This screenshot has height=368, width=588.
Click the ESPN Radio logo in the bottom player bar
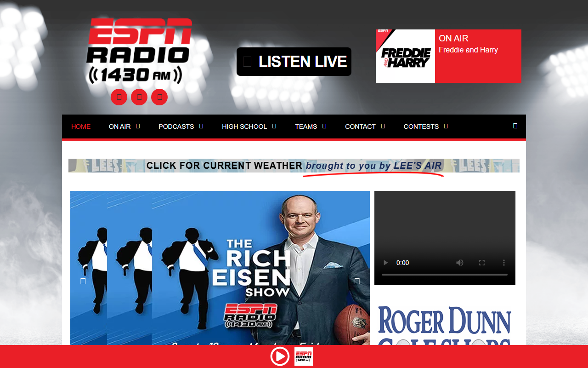pos(304,356)
